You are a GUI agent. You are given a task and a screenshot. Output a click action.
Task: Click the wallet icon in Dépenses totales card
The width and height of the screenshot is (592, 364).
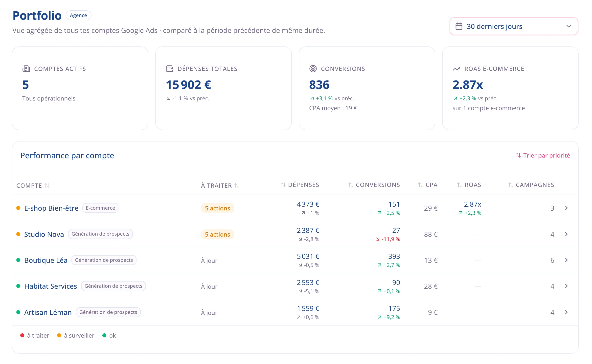tap(170, 69)
